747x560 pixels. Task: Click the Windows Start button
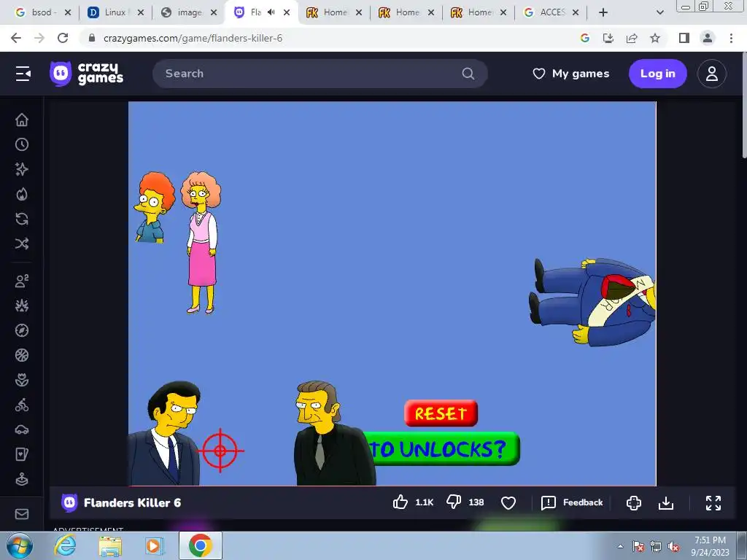pyautogui.click(x=20, y=545)
